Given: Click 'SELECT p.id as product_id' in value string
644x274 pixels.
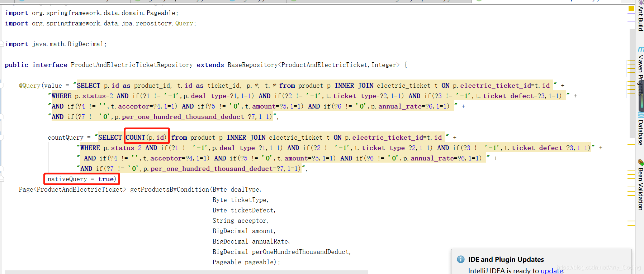Looking at the screenshot, I should pos(124,86).
